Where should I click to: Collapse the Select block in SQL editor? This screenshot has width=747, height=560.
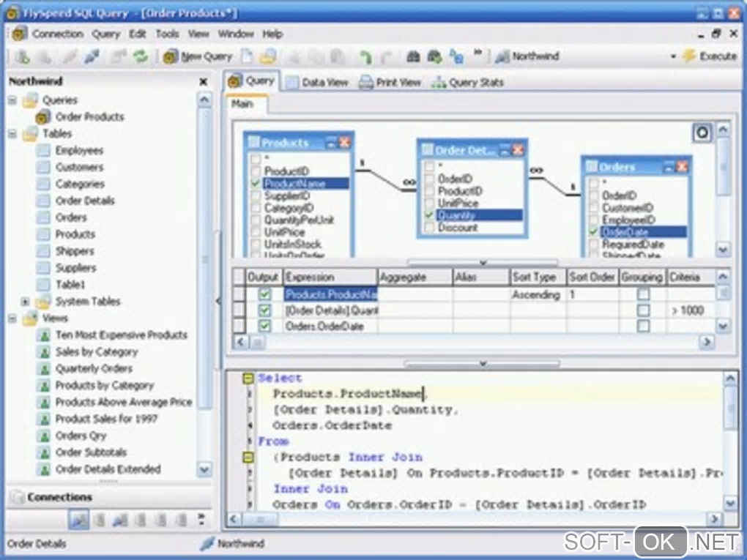248,378
